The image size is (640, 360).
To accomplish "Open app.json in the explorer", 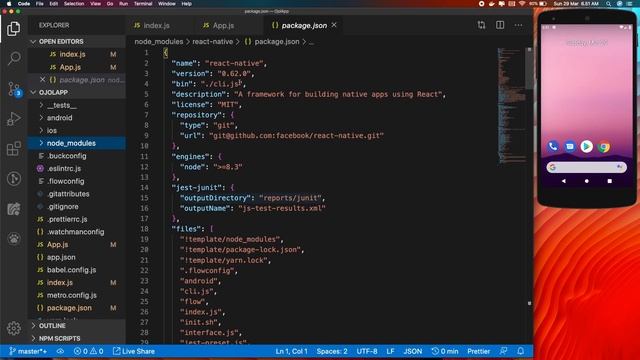I will [77, 257].
